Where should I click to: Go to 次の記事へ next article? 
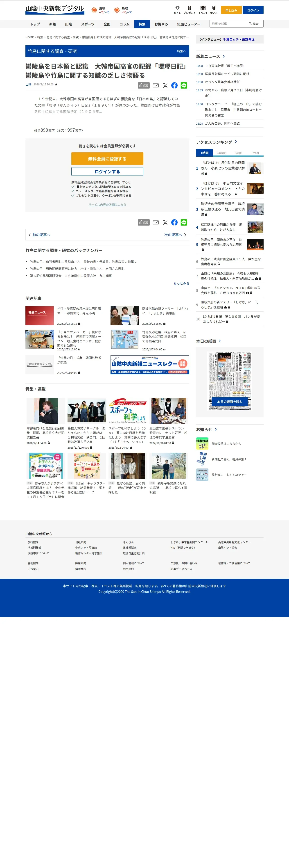[175, 235]
